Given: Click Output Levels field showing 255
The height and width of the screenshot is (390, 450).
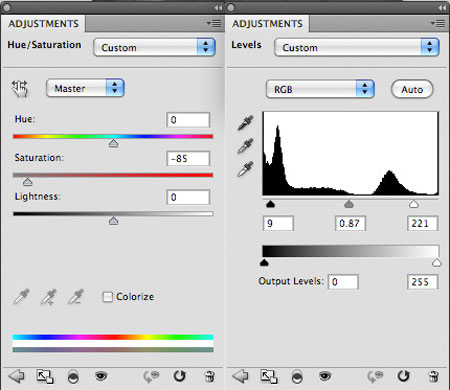Looking at the screenshot, I should (422, 282).
